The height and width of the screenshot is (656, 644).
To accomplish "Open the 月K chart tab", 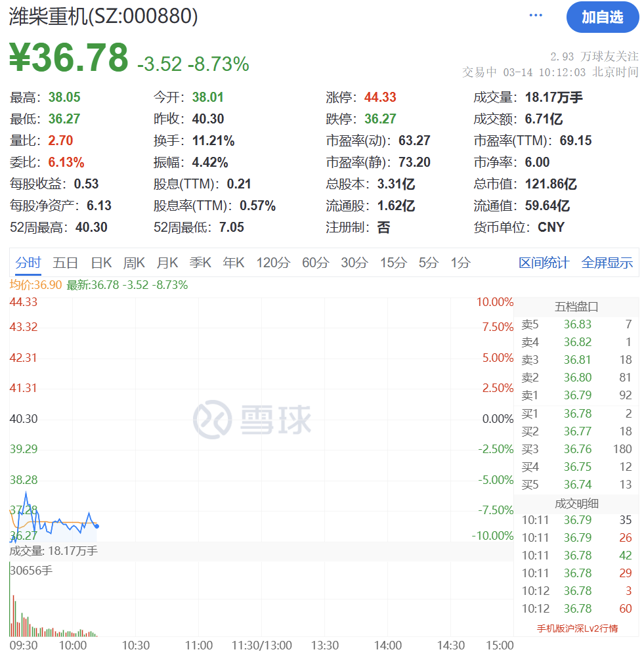I will 167,263.
